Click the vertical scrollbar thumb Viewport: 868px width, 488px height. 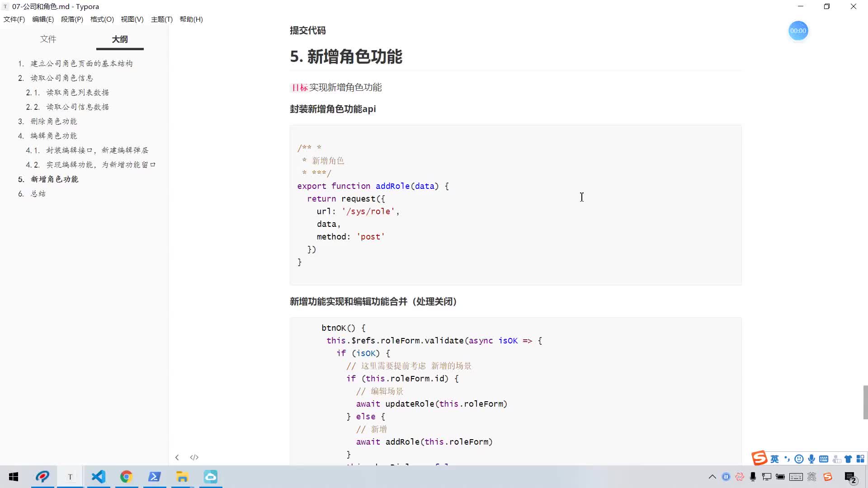pyautogui.click(x=865, y=402)
